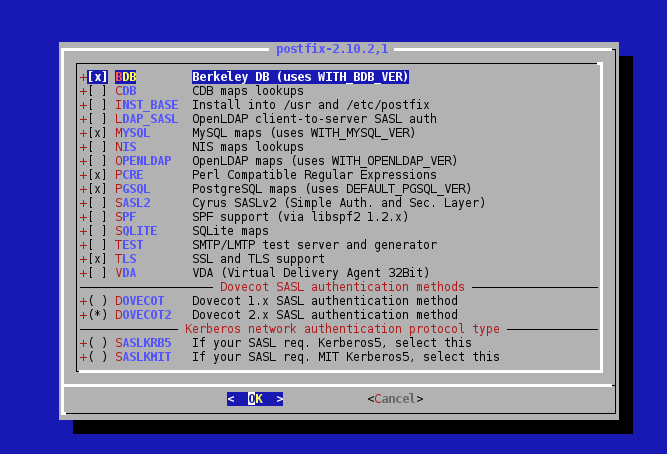Enable the SASL2 checkbox
The image size is (667, 454).
(x=97, y=203)
